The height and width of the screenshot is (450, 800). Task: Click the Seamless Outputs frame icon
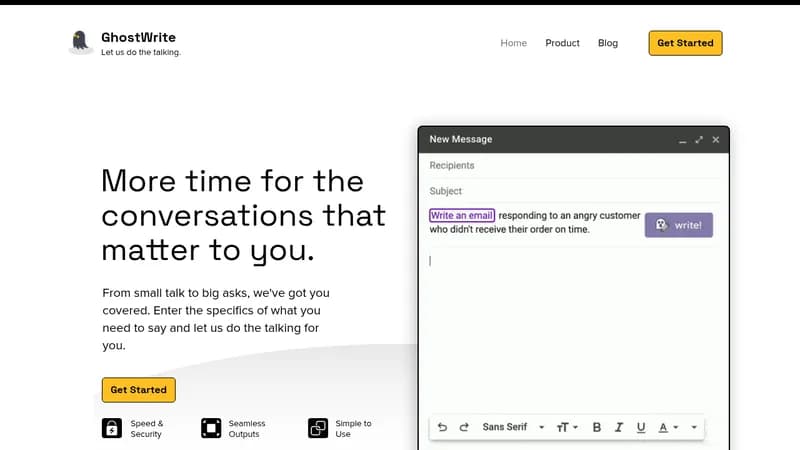tap(211, 428)
